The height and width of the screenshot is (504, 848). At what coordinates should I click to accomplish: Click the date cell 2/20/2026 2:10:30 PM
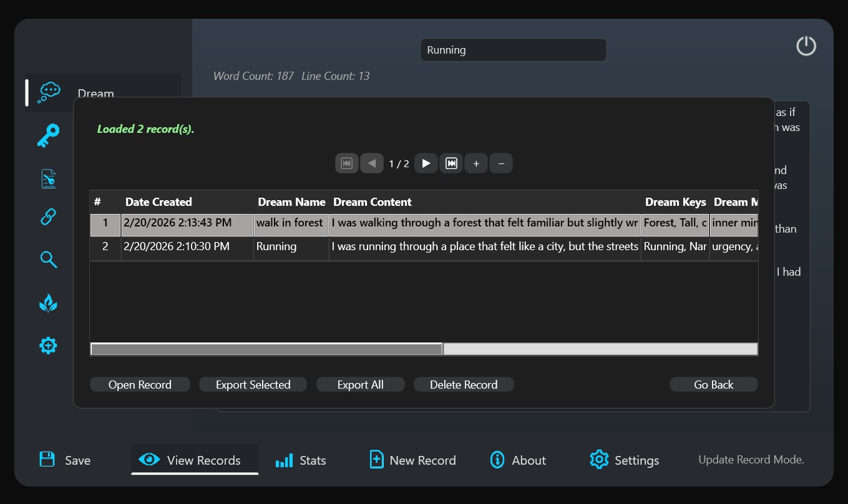[x=187, y=248]
